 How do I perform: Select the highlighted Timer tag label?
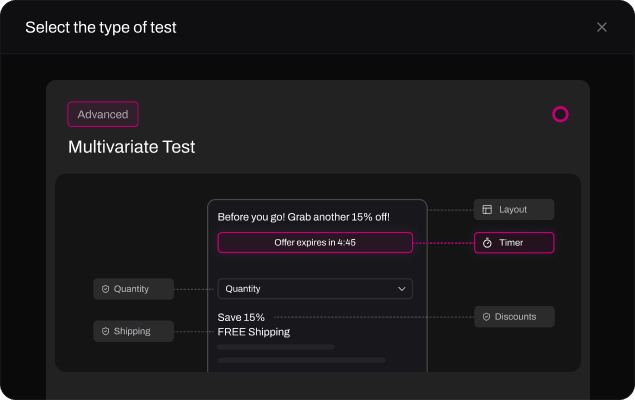click(x=511, y=242)
